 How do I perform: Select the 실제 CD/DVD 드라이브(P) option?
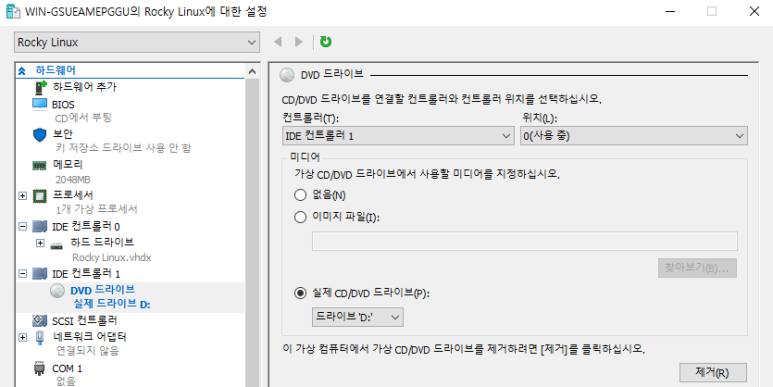(300, 293)
